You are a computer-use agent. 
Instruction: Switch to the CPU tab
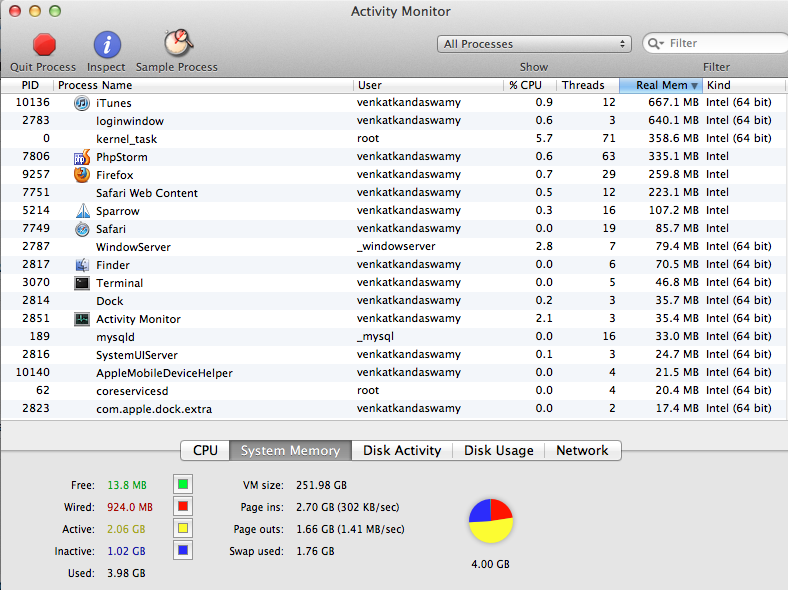tap(205, 450)
